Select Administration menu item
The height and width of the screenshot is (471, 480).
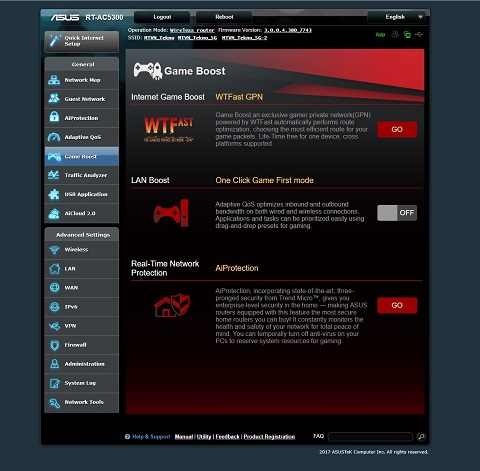tap(82, 364)
